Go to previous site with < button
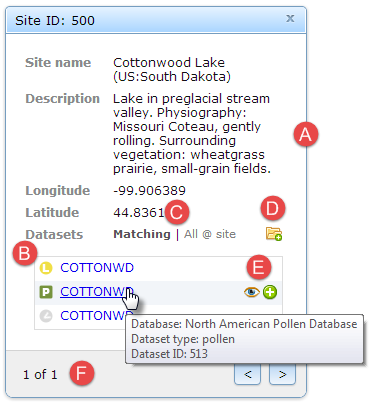The height and width of the screenshot is (404, 370). [247, 374]
